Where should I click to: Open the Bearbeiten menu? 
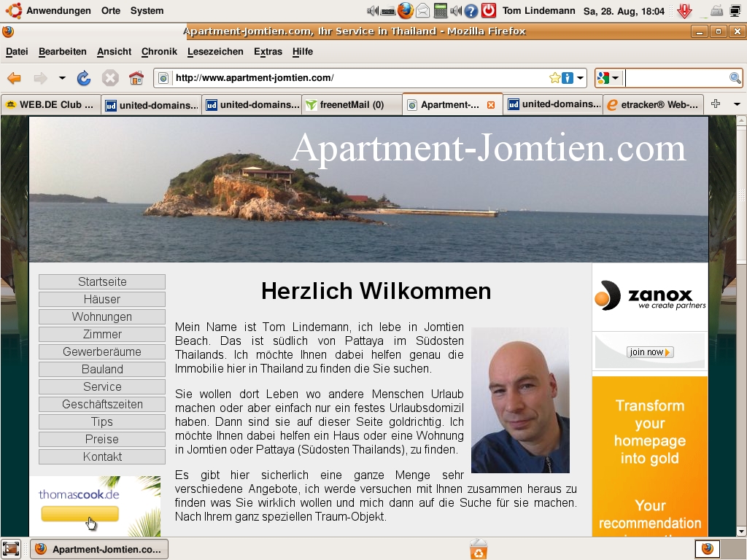(x=63, y=52)
